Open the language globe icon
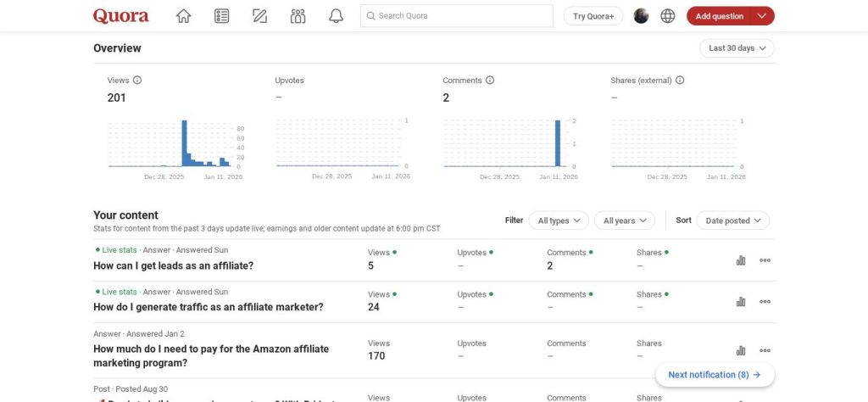Viewport: 868px width, 402px height. coord(668,16)
